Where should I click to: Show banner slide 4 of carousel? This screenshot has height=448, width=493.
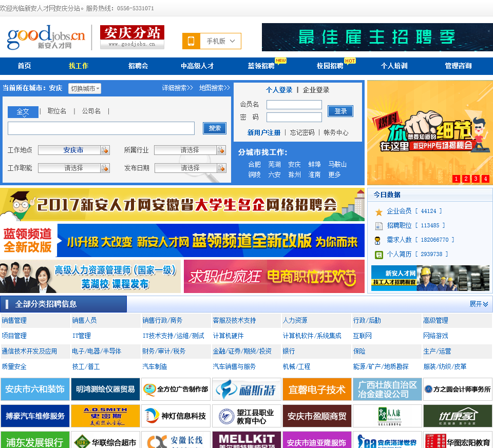pyautogui.click(x=486, y=179)
